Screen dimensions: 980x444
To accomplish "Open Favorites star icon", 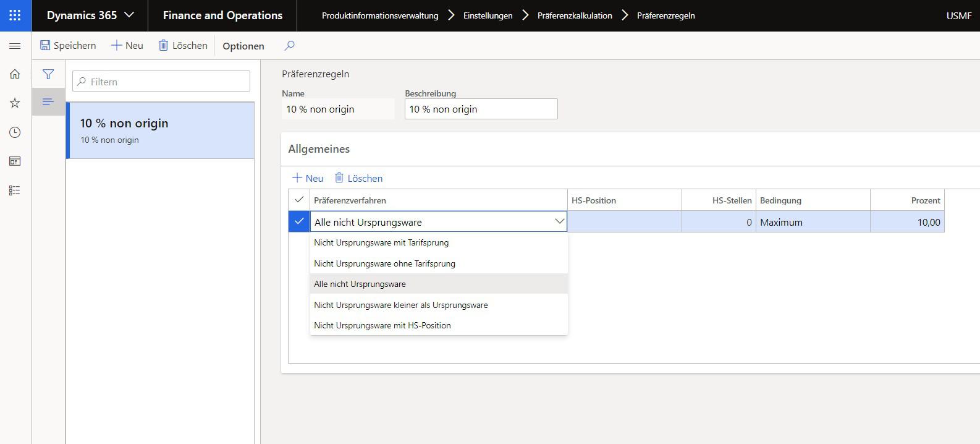I will click(15, 103).
